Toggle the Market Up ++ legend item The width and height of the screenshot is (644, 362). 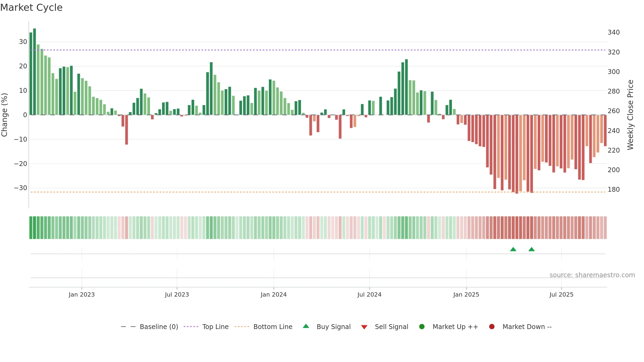point(448,327)
